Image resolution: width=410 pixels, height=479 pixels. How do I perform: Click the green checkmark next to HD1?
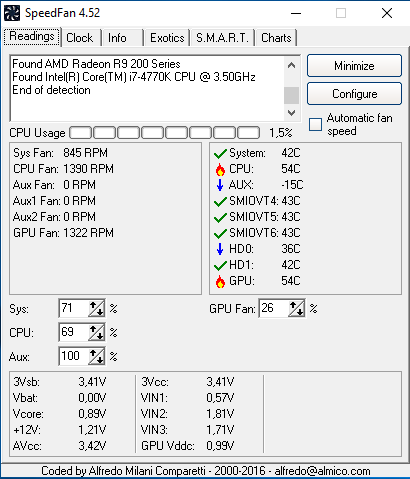[x=220, y=266]
